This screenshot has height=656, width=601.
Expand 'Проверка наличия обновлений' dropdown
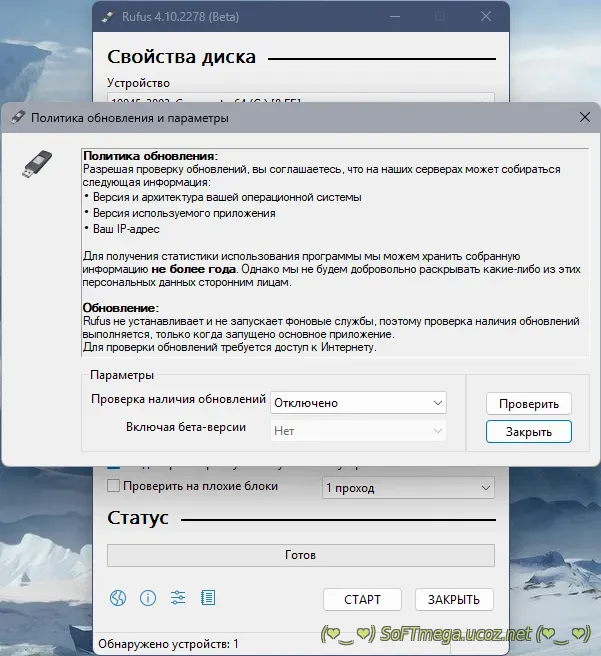point(358,403)
